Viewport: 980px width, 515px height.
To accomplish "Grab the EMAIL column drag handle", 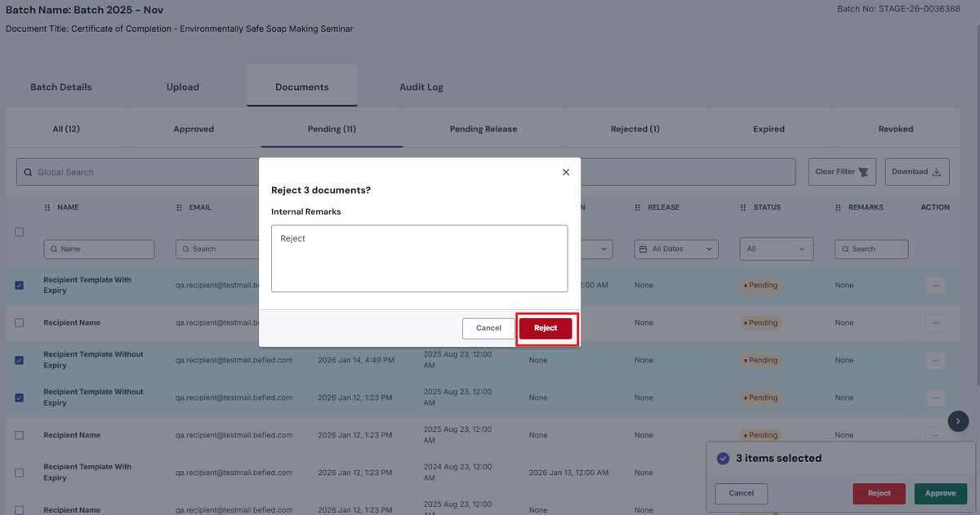I will (179, 207).
